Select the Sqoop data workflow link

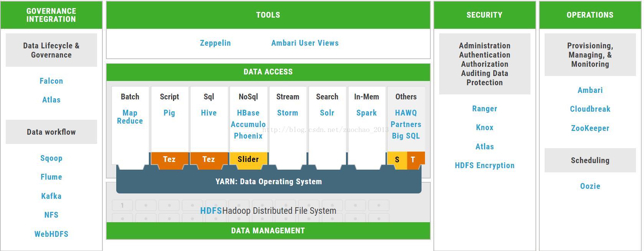point(51,158)
